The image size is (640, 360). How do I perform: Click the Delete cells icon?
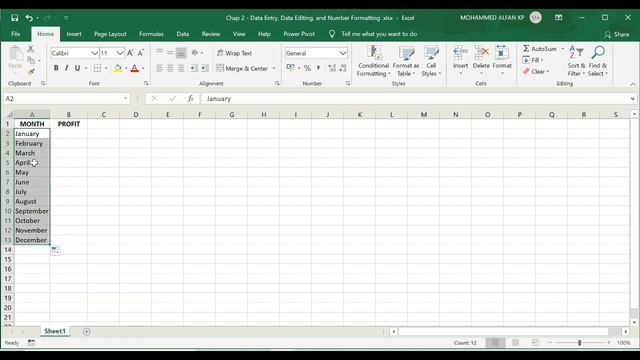tap(481, 53)
